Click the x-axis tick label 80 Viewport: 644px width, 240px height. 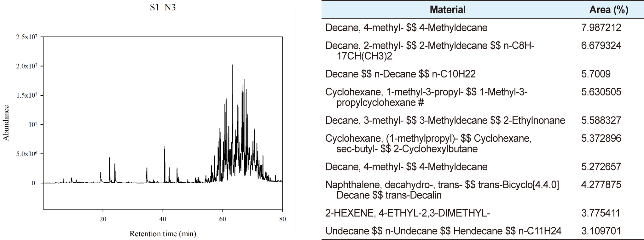(x=282, y=219)
